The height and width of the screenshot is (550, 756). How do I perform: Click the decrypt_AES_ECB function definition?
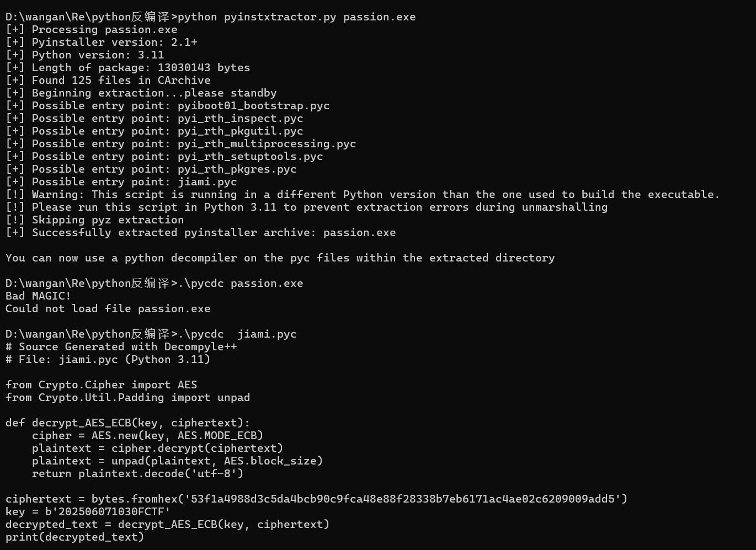[x=127, y=423]
